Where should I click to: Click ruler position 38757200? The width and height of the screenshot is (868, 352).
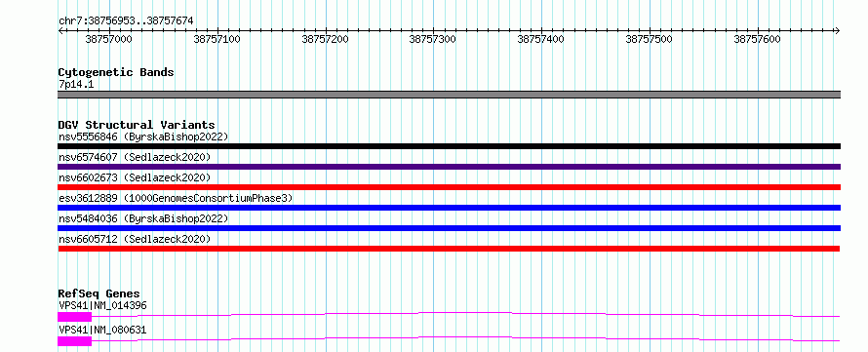[326, 39]
